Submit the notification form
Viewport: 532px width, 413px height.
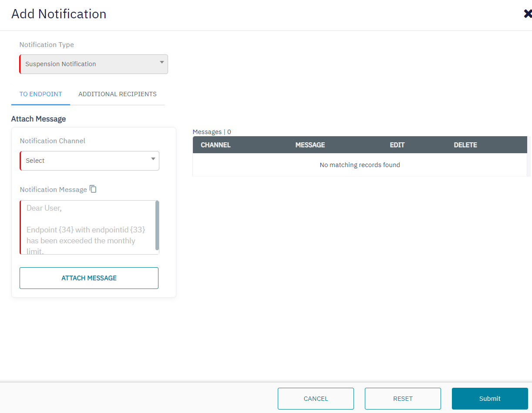pyautogui.click(x=489, y=399)
